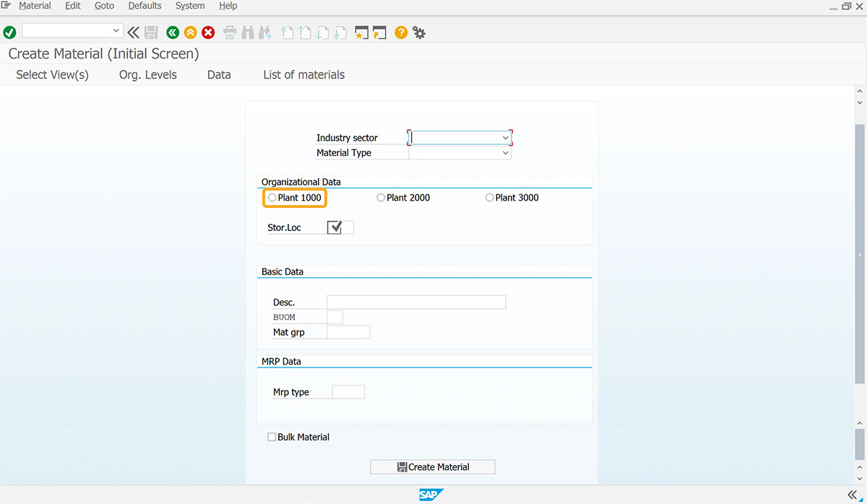Open the Industry sector dropdown
This screenshot has width=867, height=504.
point(505,137)
